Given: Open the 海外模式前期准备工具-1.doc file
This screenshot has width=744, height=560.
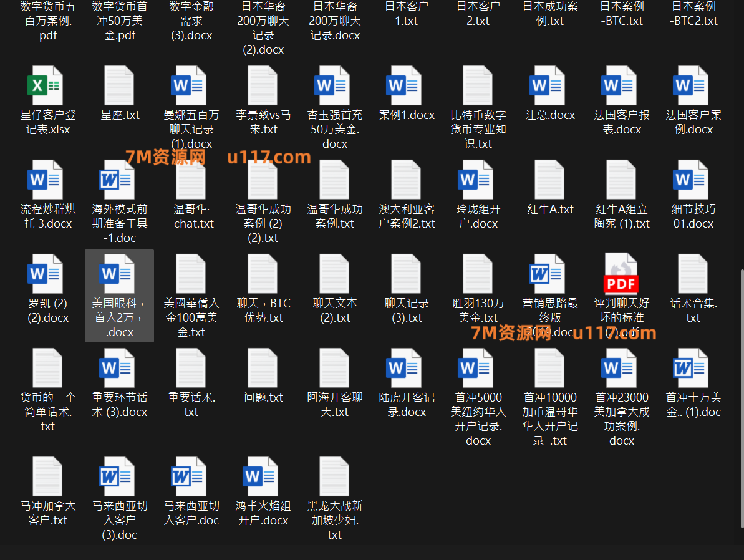Looking at the screenshot, I should click(120, 180).
